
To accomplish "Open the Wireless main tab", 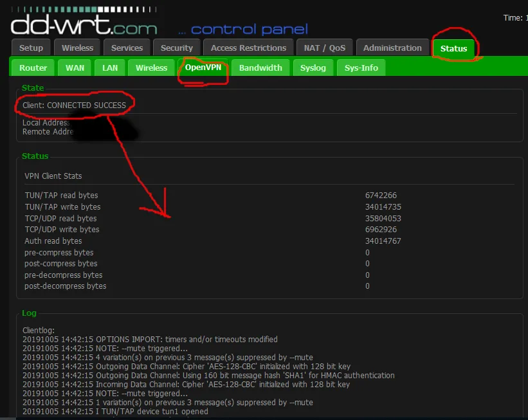I will click(77, 48).
